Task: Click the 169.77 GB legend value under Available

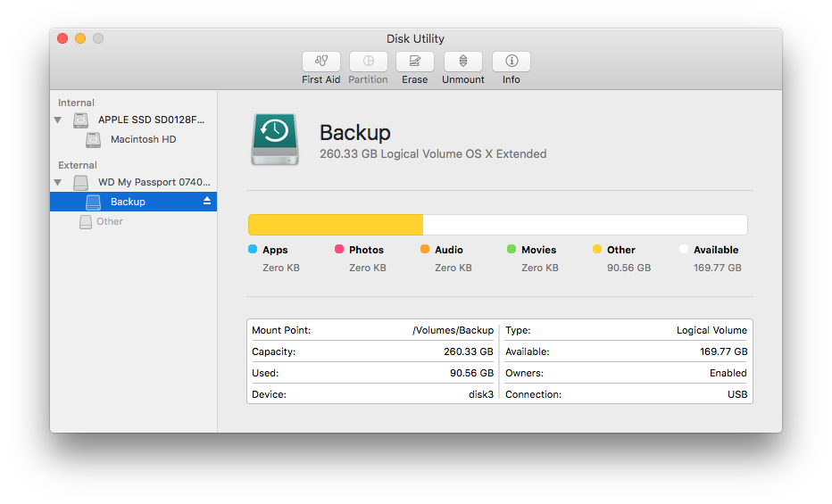Action: tap(718, 269)
